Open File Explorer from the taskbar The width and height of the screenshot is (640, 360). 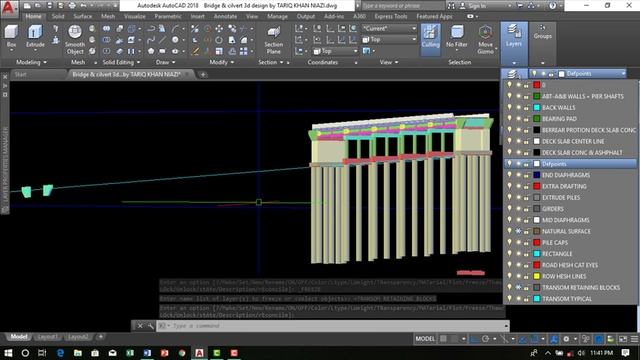pyautogui.click(x=78, y=353)
